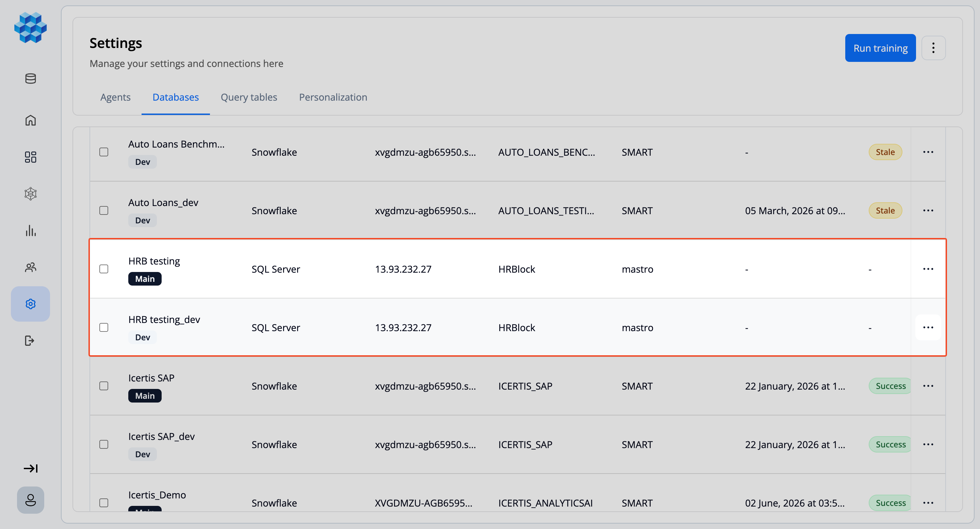Viewport: 980px width, 529px height.
Task: Click XVGDMZU-AGB6595... host cell
Action: tap(423, 503)
